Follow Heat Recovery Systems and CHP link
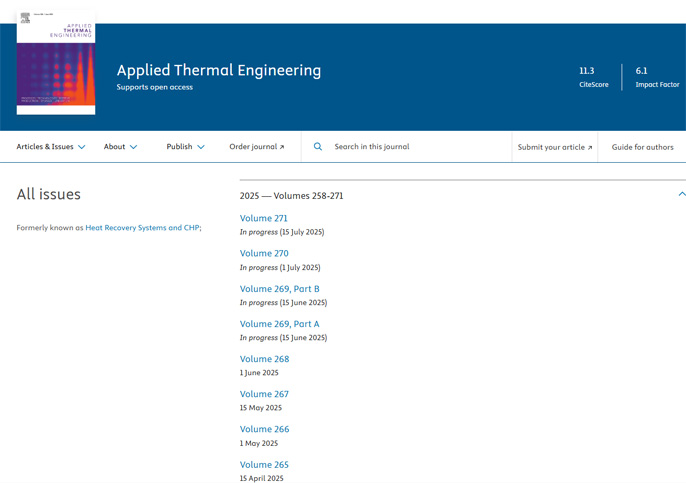 pyautogui.click(x=142, y=228)
